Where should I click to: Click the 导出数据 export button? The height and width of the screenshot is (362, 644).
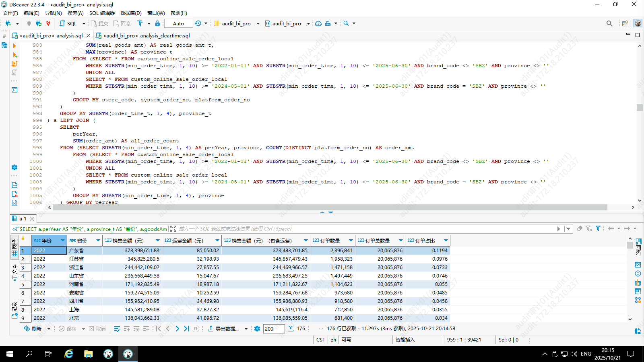tap(224, 329)
